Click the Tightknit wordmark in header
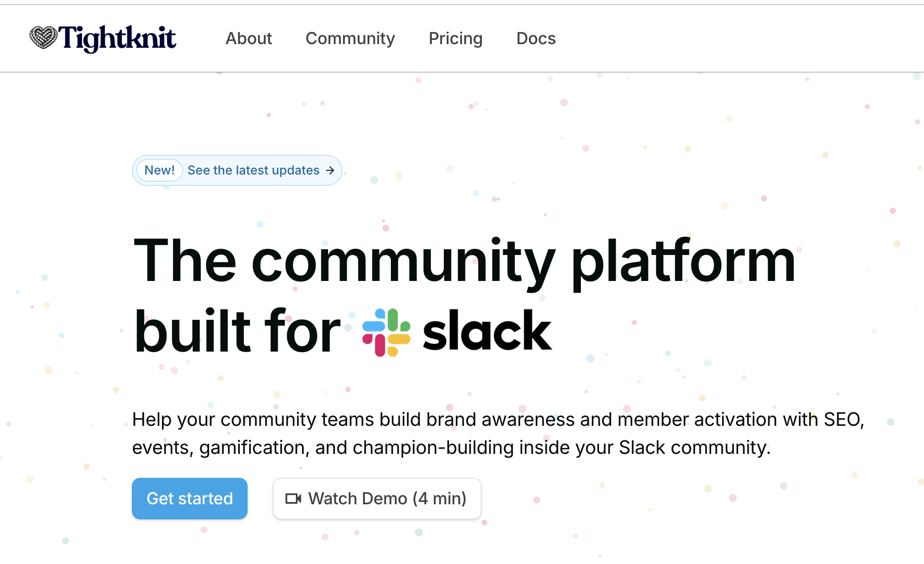 click(117, 38)
